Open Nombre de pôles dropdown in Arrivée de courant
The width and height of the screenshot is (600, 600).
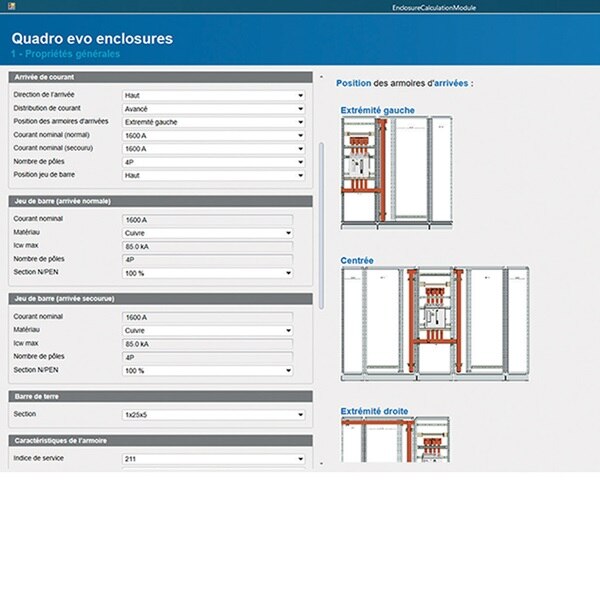[x=214, y=162]
